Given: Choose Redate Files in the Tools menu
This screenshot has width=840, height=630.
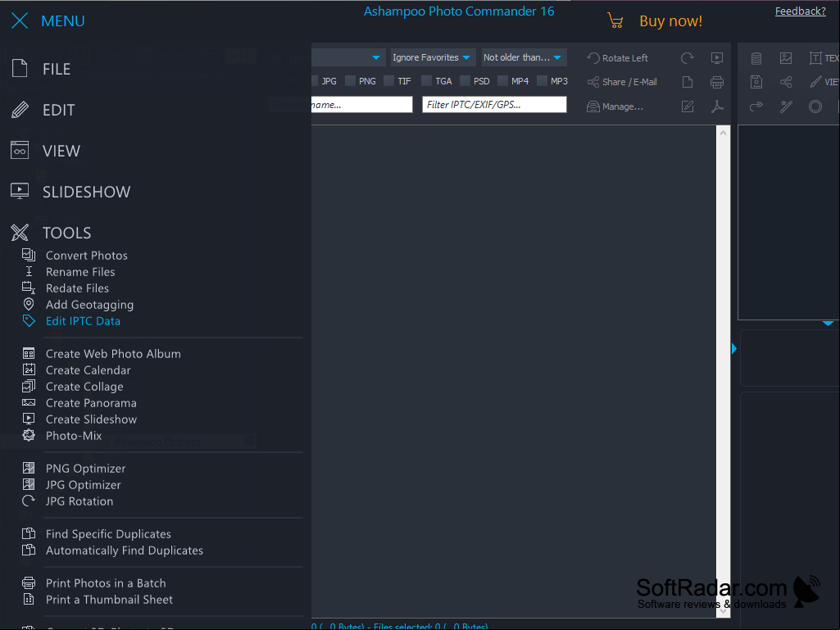Looking at the screenshot, I should (77, 288).
